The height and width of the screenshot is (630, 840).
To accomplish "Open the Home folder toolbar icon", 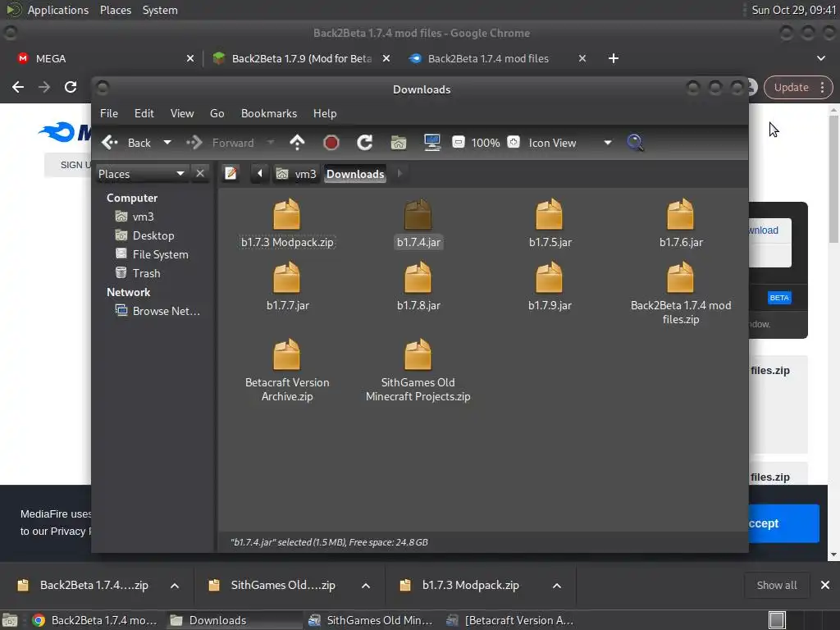I will pos(399,143).
